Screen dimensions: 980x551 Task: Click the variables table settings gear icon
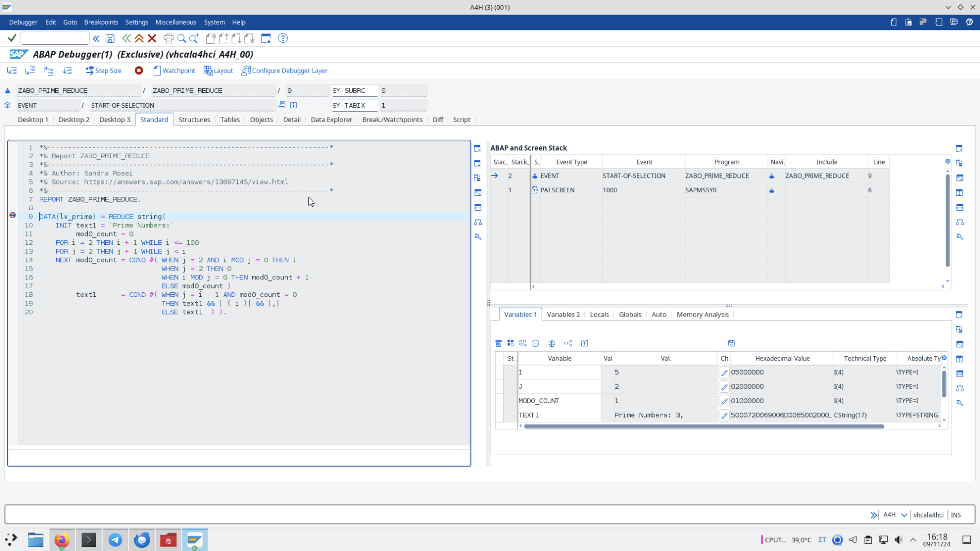944,358
